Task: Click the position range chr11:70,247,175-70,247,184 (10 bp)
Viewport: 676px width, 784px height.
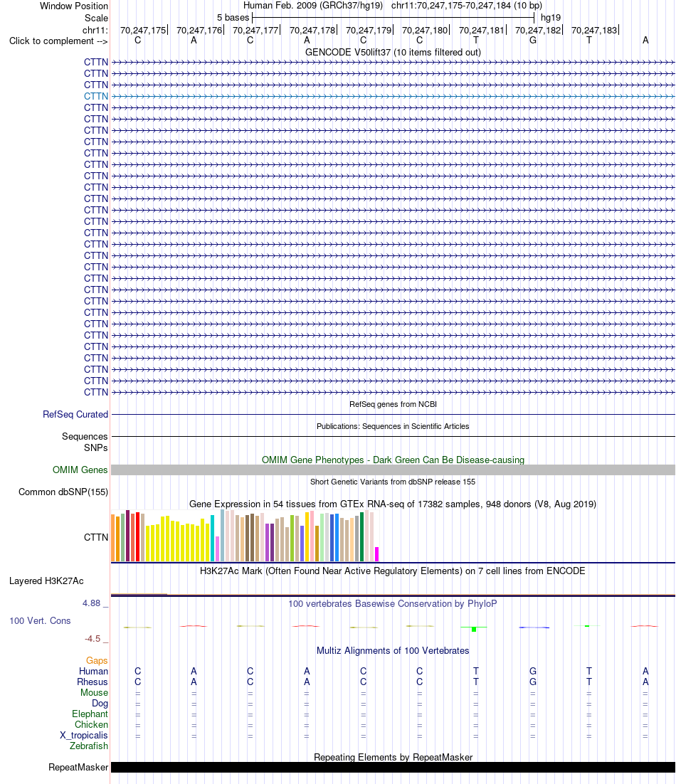Action: (467, 6)
